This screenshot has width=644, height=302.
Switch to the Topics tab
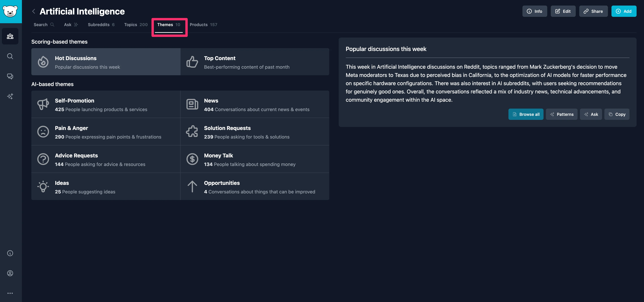pos(136,25)
